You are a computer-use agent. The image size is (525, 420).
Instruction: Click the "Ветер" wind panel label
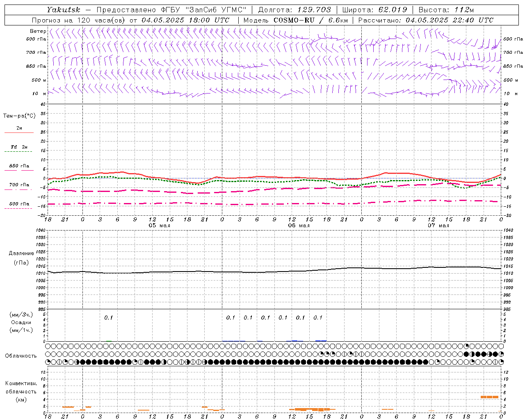pos(38,31)
